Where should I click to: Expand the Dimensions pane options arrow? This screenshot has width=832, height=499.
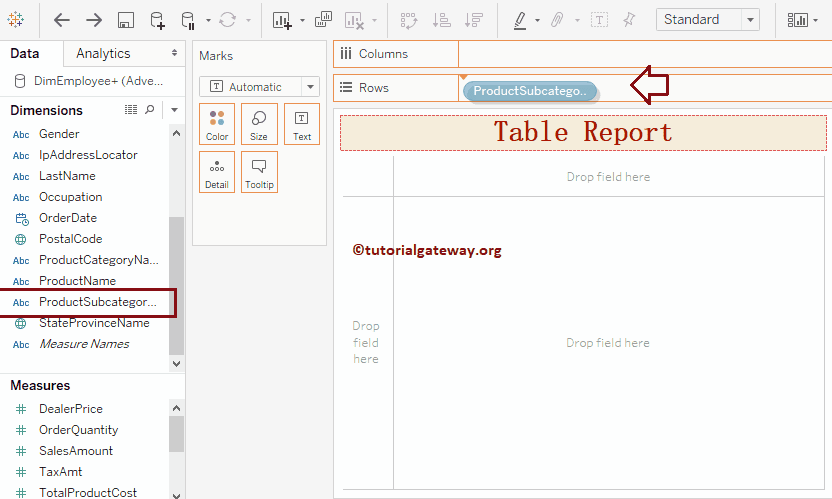tap(174, 110)
